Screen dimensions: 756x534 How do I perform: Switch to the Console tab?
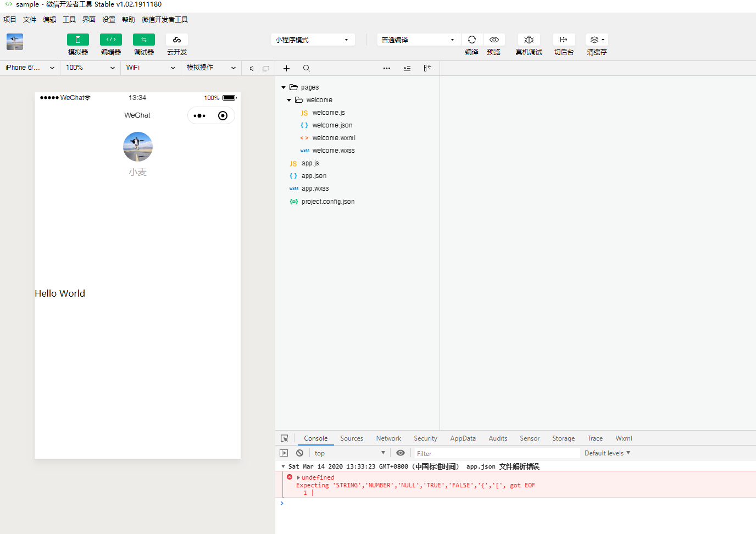tap(316, 438)
